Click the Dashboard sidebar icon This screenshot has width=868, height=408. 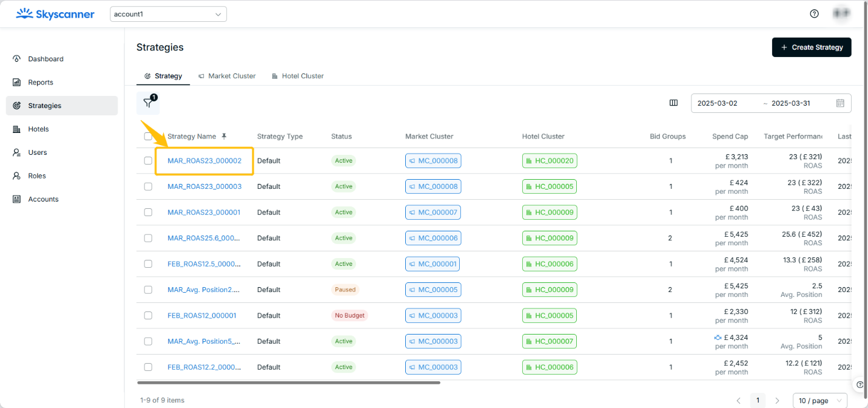[x=17, y=59]
